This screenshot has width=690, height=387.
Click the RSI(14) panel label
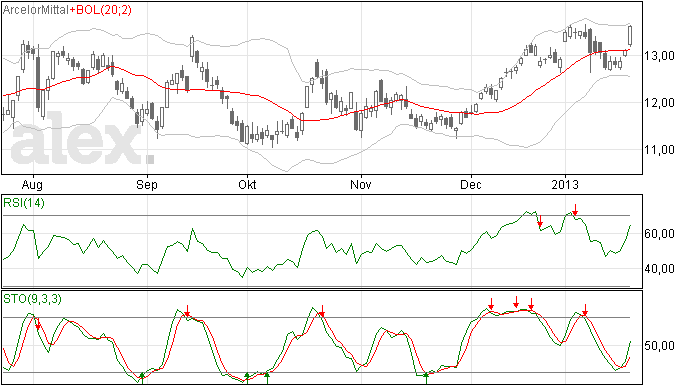tap(24, 203)
